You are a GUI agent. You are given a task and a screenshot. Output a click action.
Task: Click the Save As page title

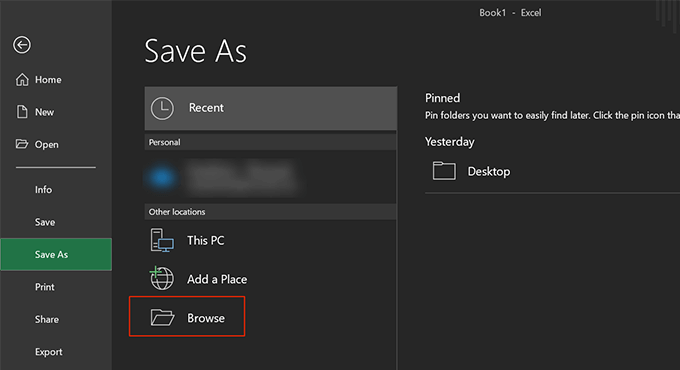coord(196,51)
